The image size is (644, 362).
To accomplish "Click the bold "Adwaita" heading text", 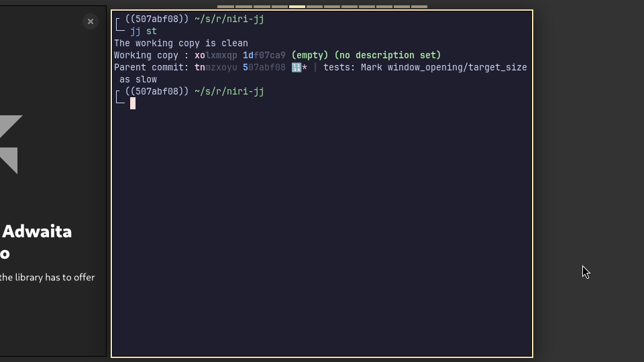I will click(37, 231).
